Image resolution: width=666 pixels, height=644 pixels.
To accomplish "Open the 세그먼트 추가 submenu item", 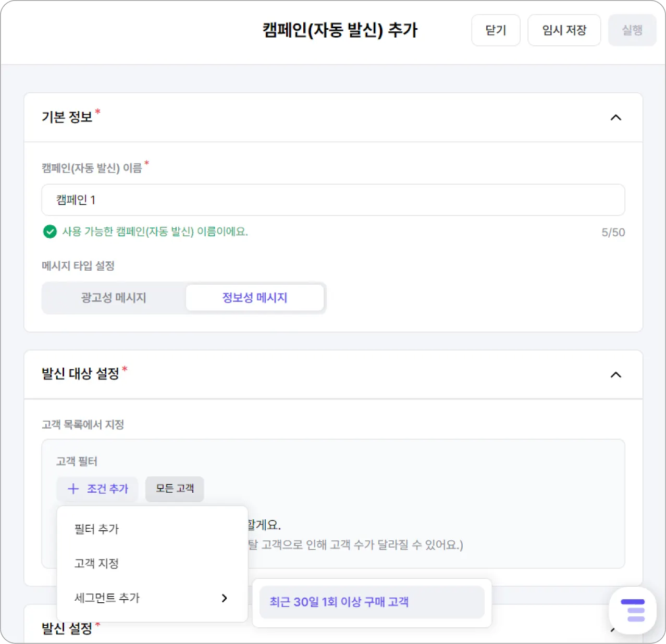I will 107,598.
